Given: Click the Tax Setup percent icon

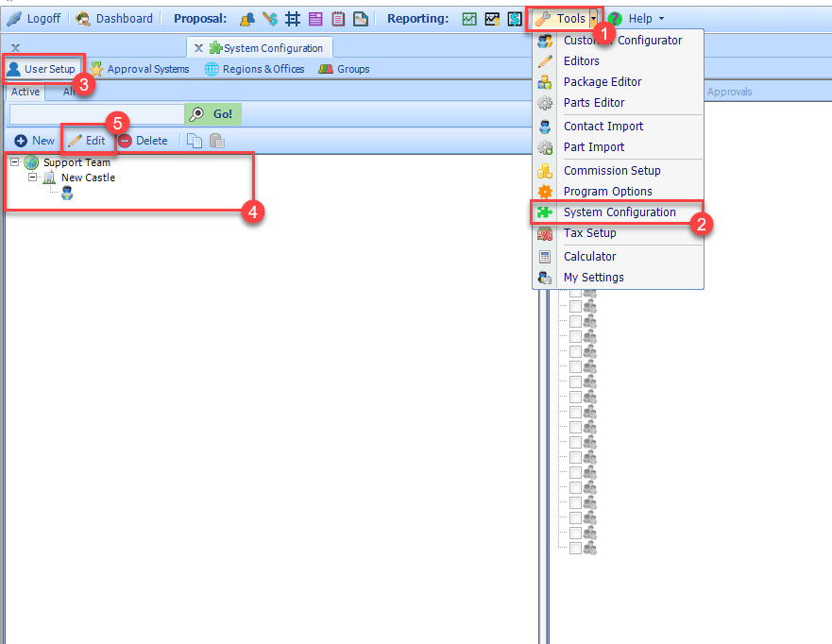Looking at the screenshot, I should pos(545,233).
